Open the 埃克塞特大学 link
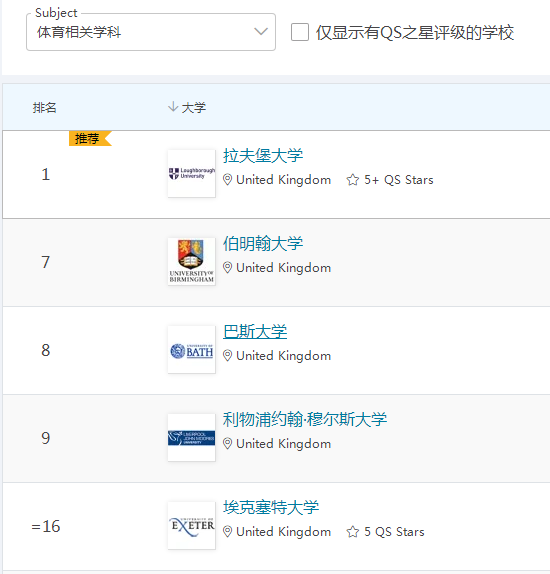The image size is (550, 574). point(271,507)
